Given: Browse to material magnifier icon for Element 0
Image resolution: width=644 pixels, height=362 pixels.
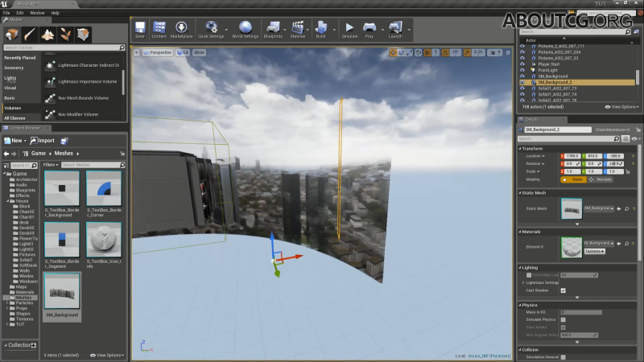Looking at the screenshot, I should click(x=627, y=244).
